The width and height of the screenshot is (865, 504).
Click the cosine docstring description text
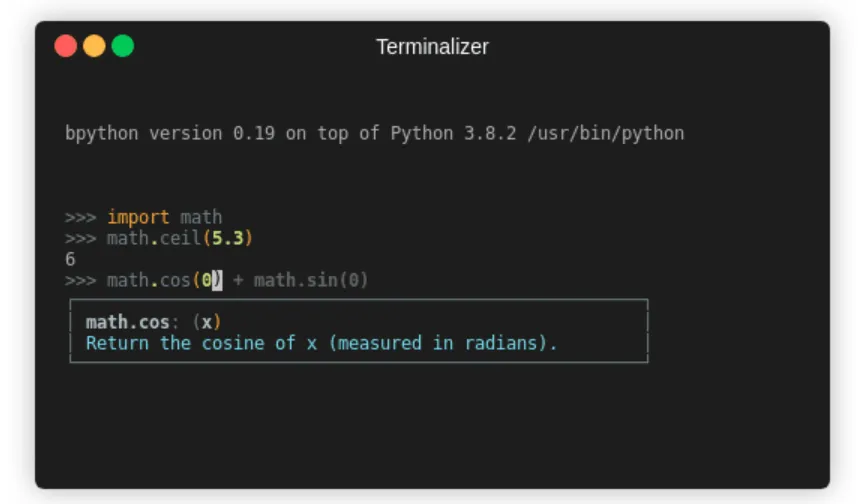coord(321,343)
